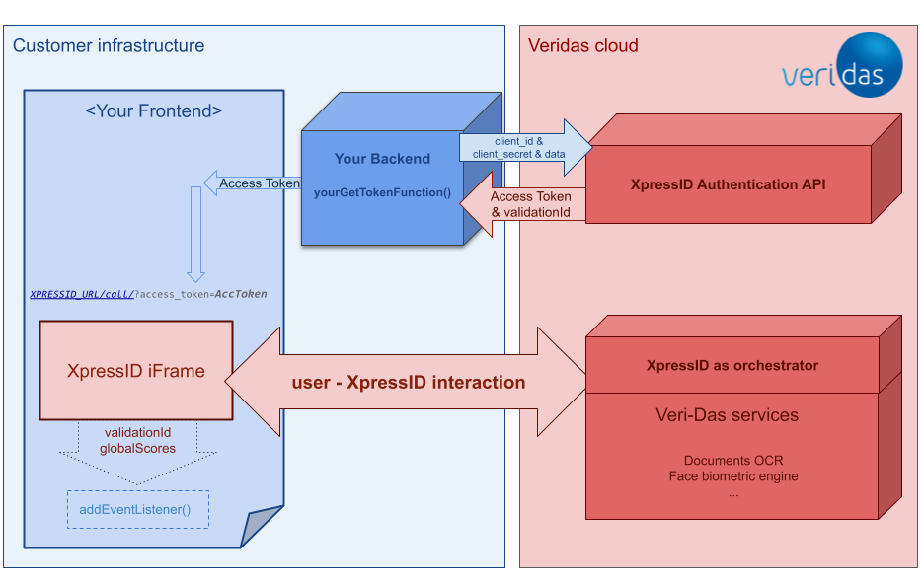Image resolution: width=924 pixels, height=584 pixels.
Task: Open the XPRESSID_URL/call/ link
Action: tap(82, 294)
